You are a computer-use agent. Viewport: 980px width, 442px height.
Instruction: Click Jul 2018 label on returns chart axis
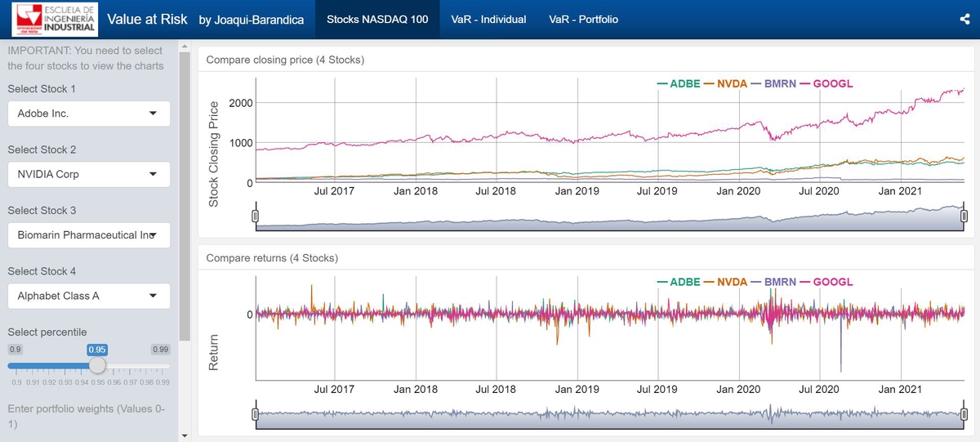pos(497,389)
